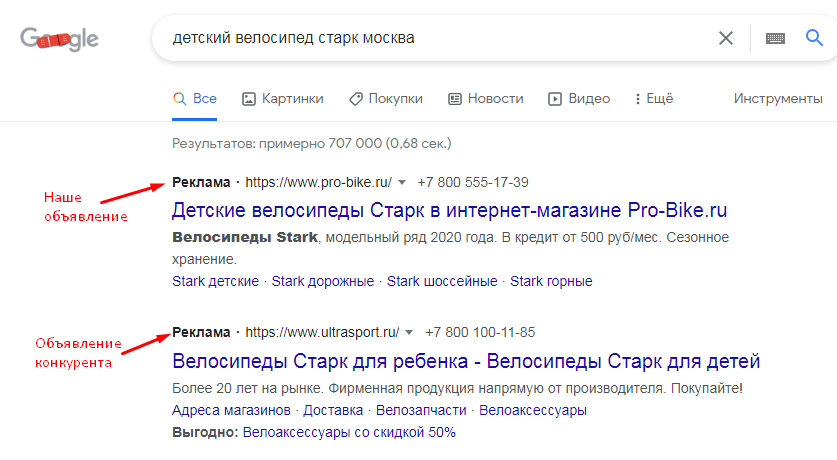Open the Велоаксессуары sitelink

pos(533,410)
